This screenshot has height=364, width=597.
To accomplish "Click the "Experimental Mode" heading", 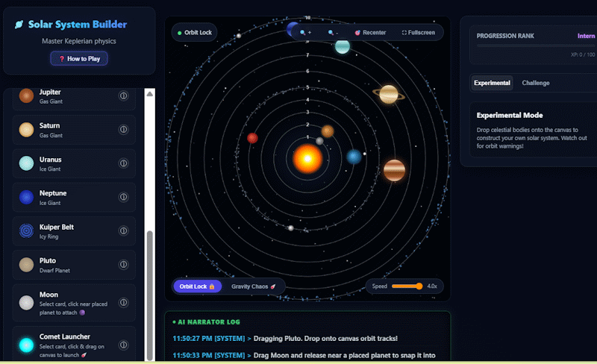I will [510, 116].
